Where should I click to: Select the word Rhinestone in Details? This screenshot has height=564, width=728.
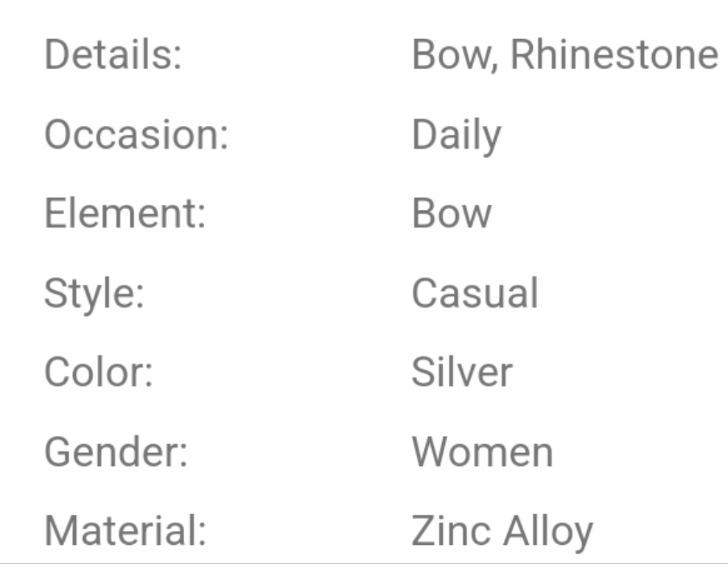(x=614, y=56)
